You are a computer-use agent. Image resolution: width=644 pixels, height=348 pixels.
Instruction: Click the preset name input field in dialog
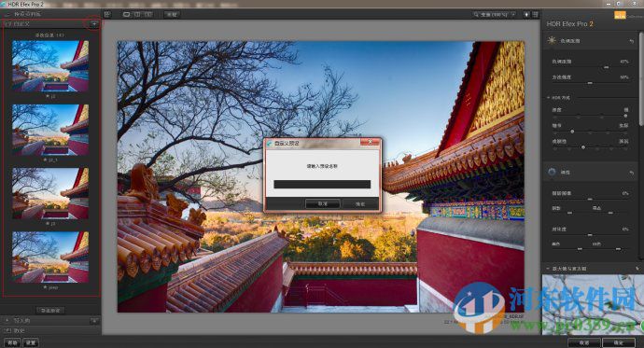322,184
